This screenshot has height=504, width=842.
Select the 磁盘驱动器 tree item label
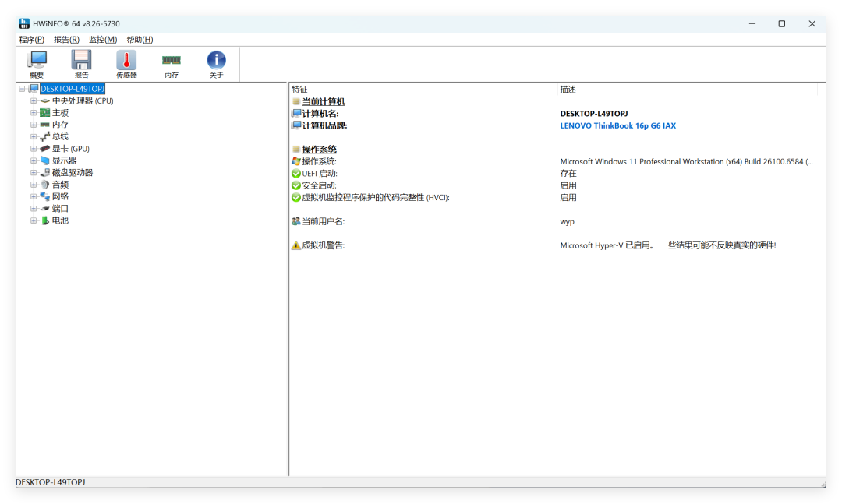tap(73, 172)
